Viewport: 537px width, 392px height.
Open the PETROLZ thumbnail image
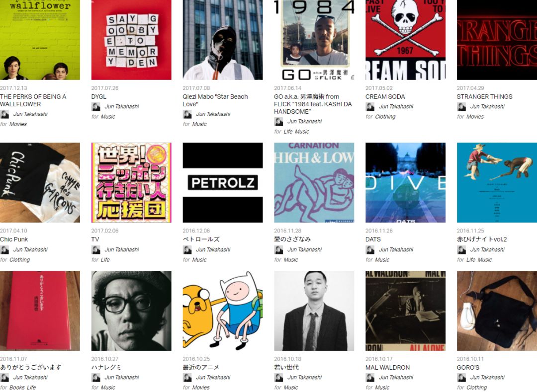point(223,182)
